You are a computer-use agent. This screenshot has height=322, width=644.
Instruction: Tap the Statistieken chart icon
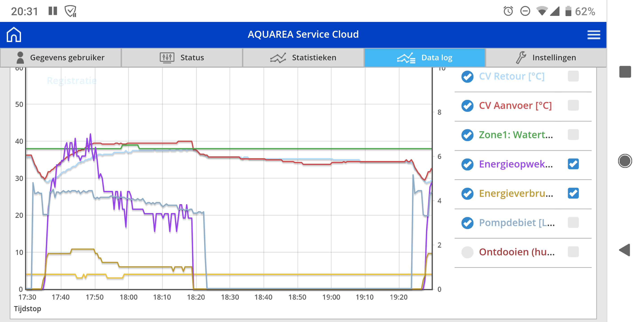click(x=278, y=57)
